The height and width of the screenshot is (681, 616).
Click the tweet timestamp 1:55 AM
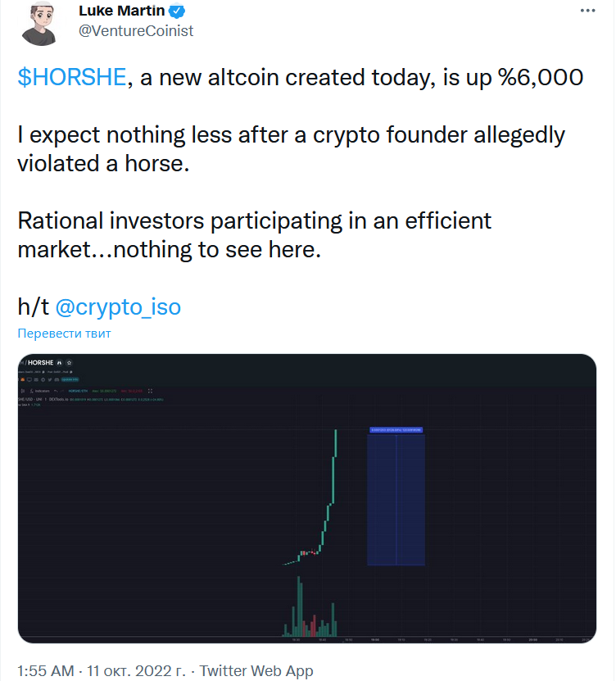tap(46, 670)
